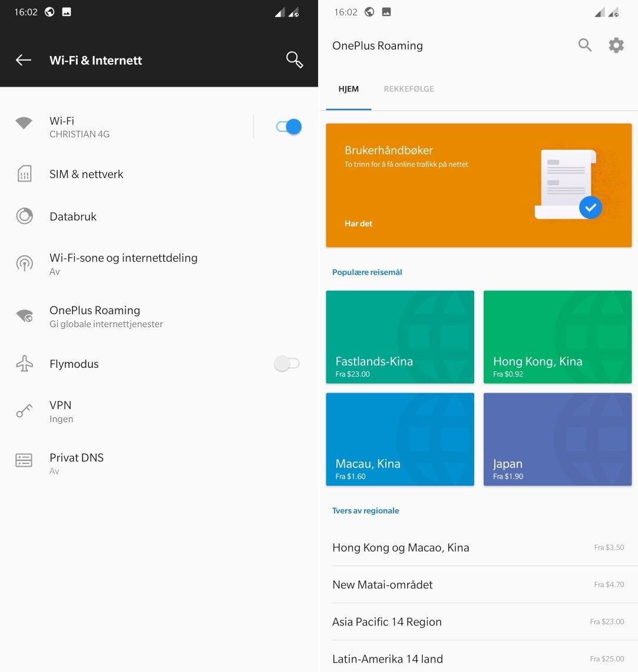The image size is (638, 672).
Task: Open OnePlus Roaming settings gear
Action: (616, 45)
